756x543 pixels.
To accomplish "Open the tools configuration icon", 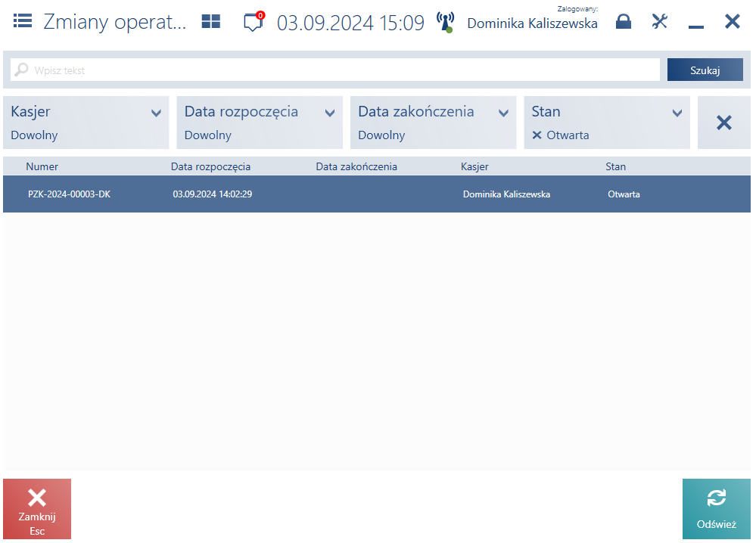I will click(x=659, y=22).
